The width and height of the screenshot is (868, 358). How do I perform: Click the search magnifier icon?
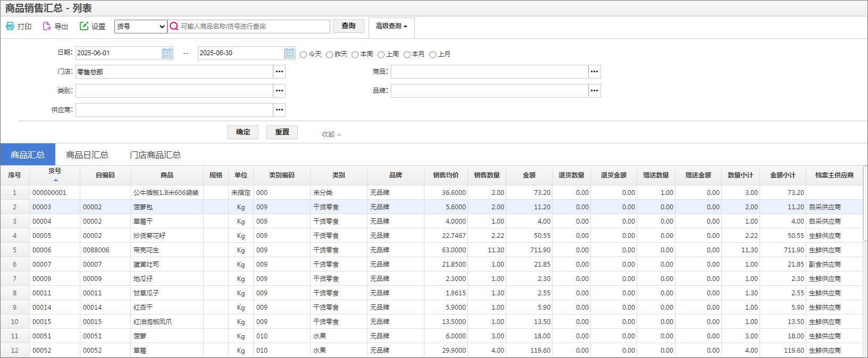point(174,26)
